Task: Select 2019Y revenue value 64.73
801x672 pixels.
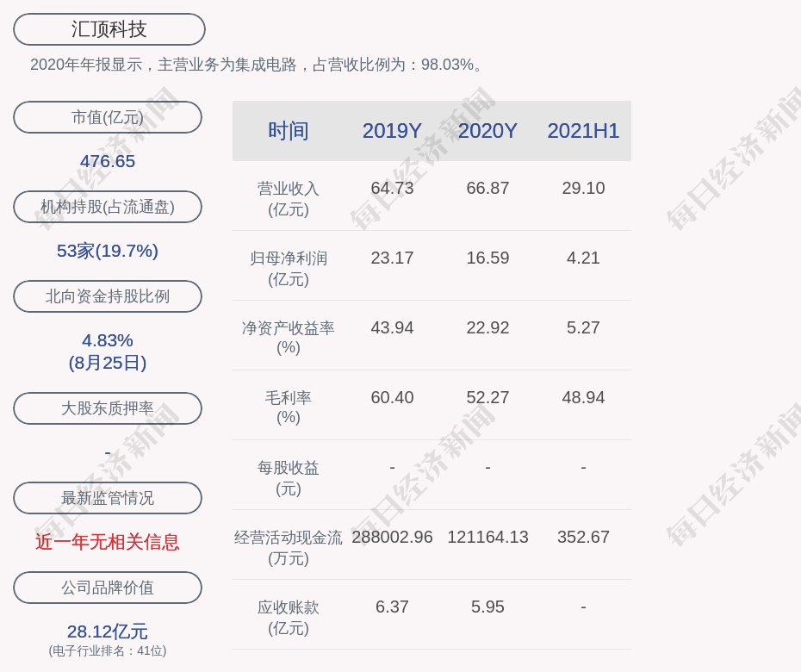Action: (x=392, y=188)
